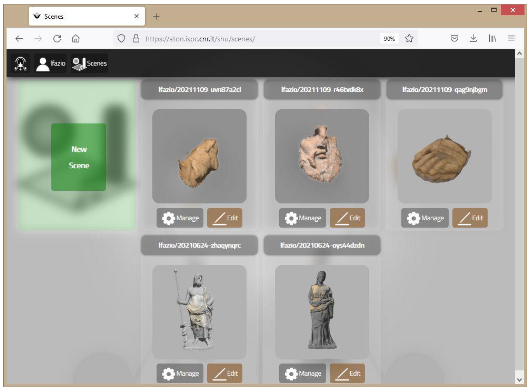Viewport: 532px width, 392px height.
Task: Reload the page with refresh icon
Action: (57, 38)
